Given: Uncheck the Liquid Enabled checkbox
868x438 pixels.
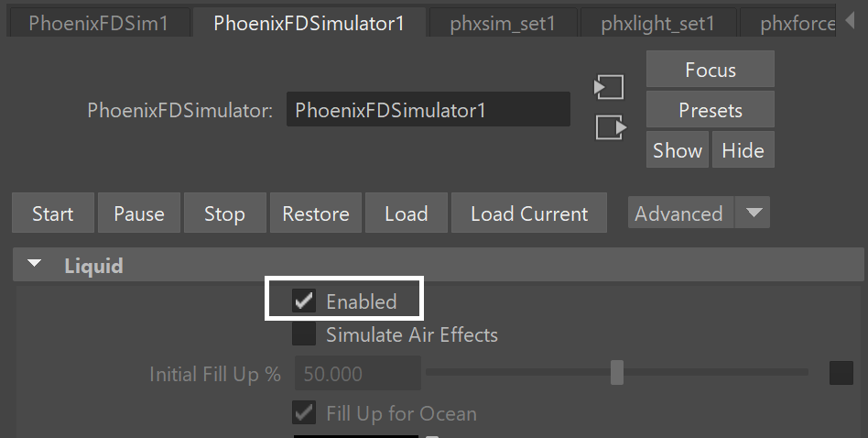Looking at the screenshot, I should (304, 301).
